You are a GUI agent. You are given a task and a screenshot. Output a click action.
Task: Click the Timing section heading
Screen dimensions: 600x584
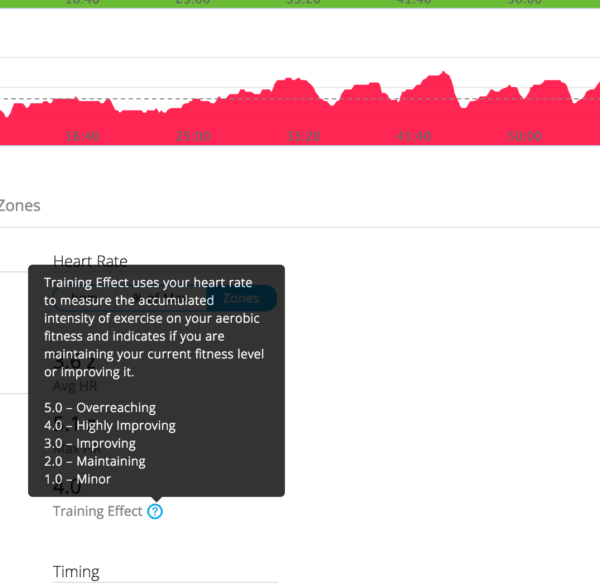click(76, 572)
